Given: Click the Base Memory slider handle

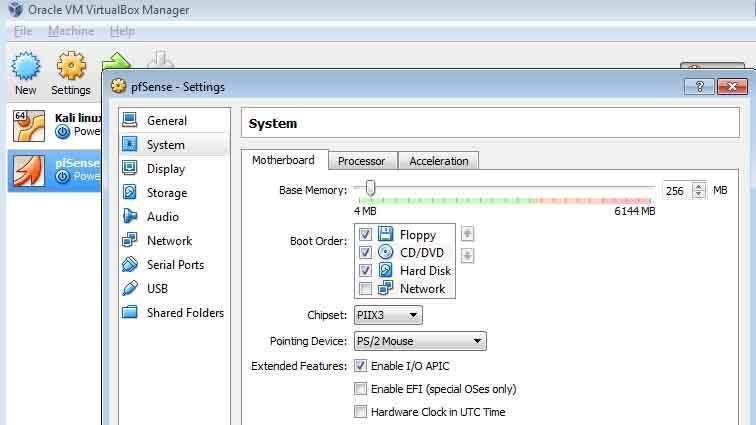Looking at the screenshot, I should [x=370, y=188].
